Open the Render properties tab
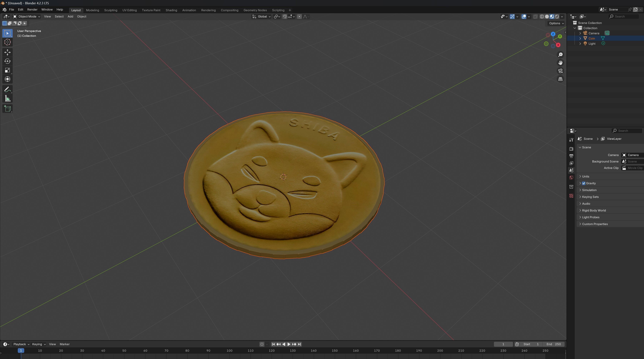This screenshot has width=644, height=359. coord(571,149)
